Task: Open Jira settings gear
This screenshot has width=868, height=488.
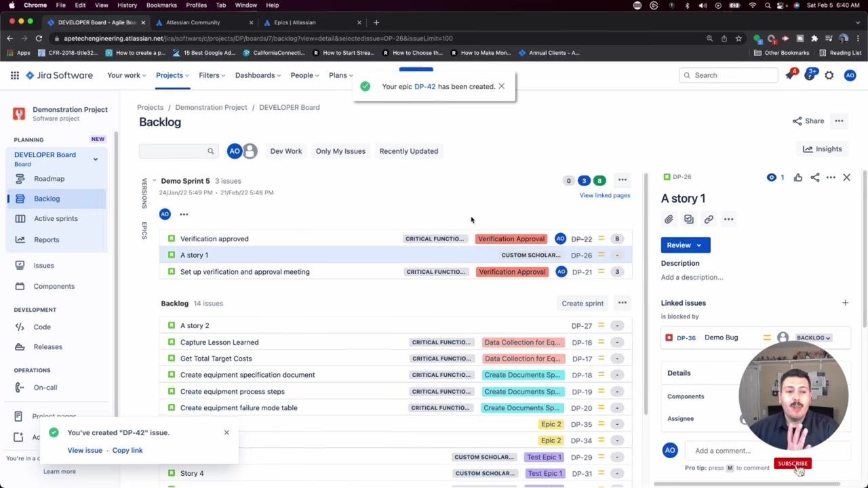Action: pyautogui.click(x=829, y=75)
